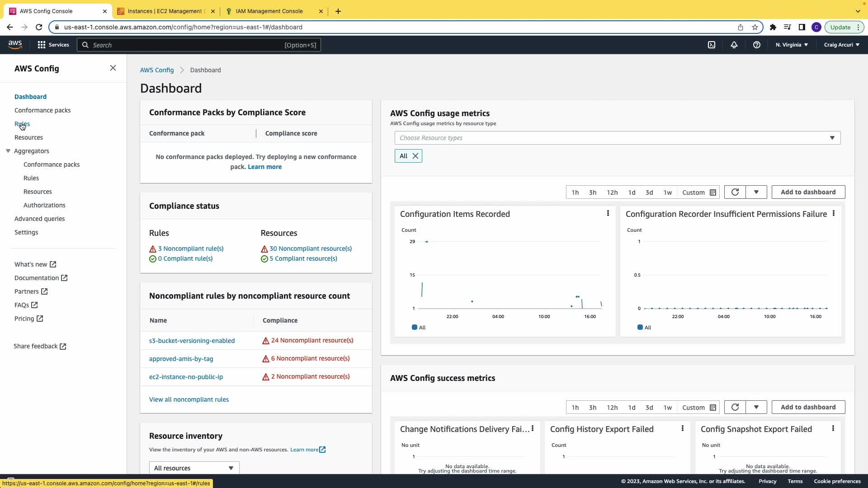
Task: Open the All resources inventory dropdown
Action: (194, 468)
